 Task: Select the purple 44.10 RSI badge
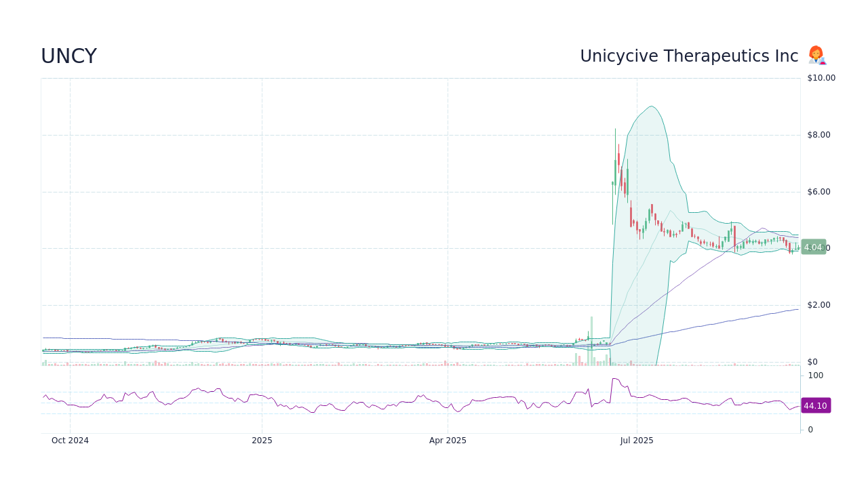(815, 405)
